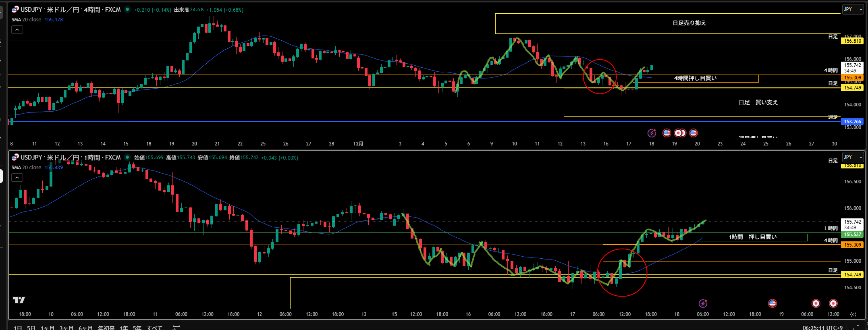Open the chart settings gear icon
Screen dimensions: 868x330
tap(853, 314)
